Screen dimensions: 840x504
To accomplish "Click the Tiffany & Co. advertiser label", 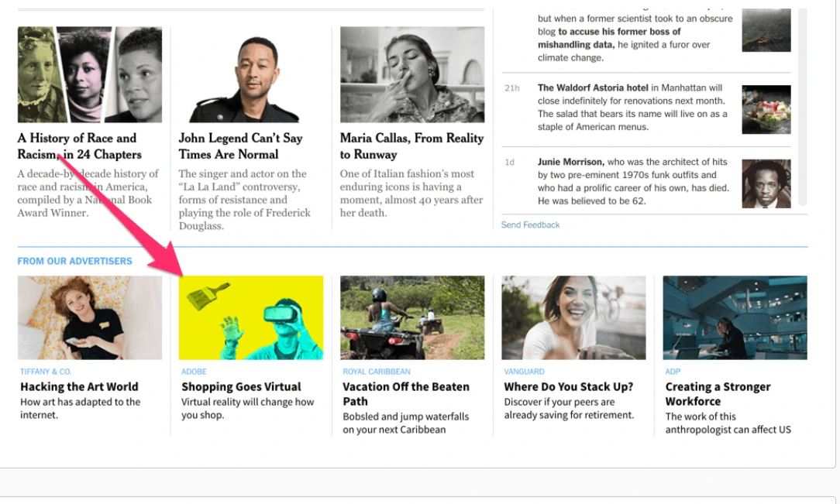I will click(46, 372).
